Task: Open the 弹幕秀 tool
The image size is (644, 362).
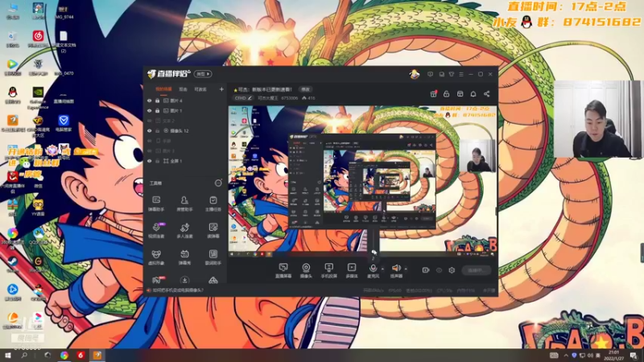Action: [184, 257]
